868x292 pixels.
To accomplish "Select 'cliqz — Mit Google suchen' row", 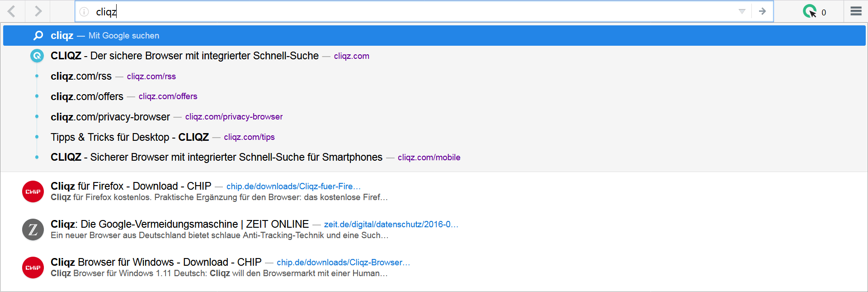I will tap(434, 35).
